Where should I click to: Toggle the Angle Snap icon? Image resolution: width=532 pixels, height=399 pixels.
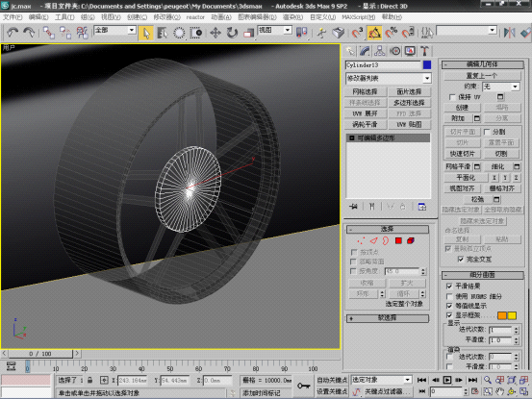tap(374, 33)
